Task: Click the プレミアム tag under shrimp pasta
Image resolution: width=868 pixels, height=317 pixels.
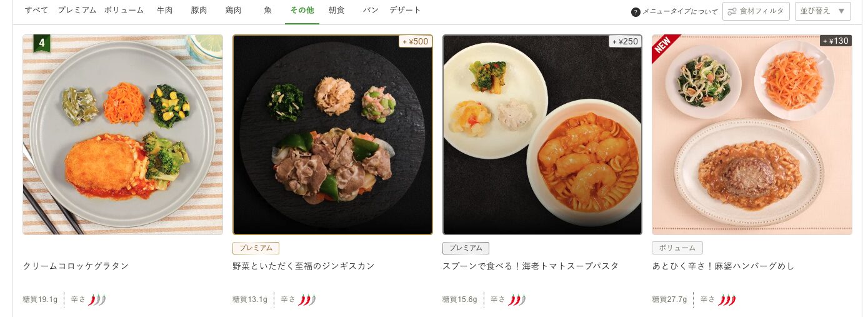Action: [x=466, y=248]
